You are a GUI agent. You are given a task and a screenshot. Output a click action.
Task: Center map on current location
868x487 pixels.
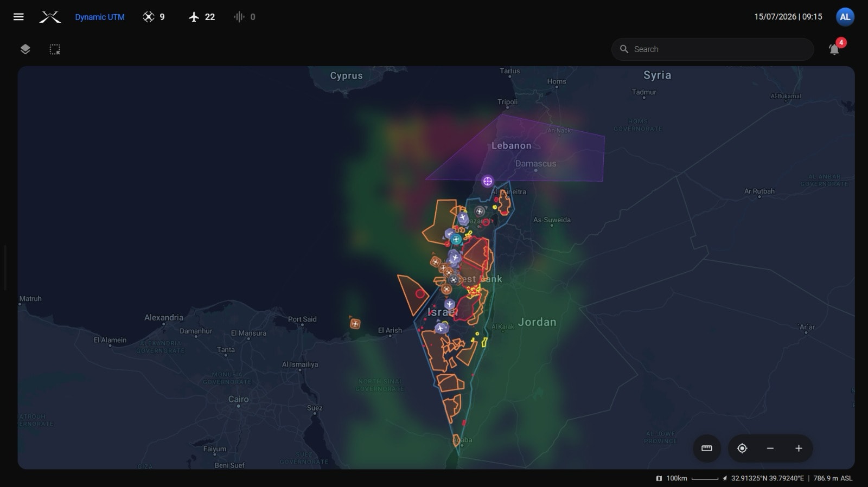tap(742, 448)
